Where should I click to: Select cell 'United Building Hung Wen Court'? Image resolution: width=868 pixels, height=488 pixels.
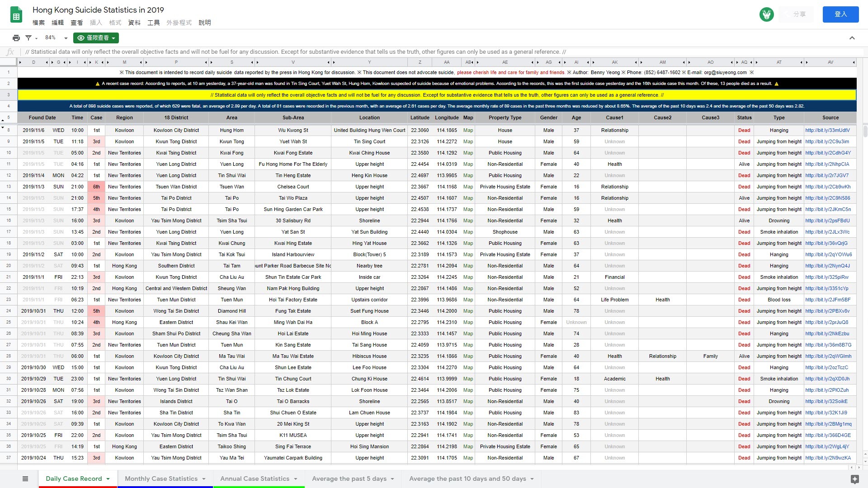(369, 130)
